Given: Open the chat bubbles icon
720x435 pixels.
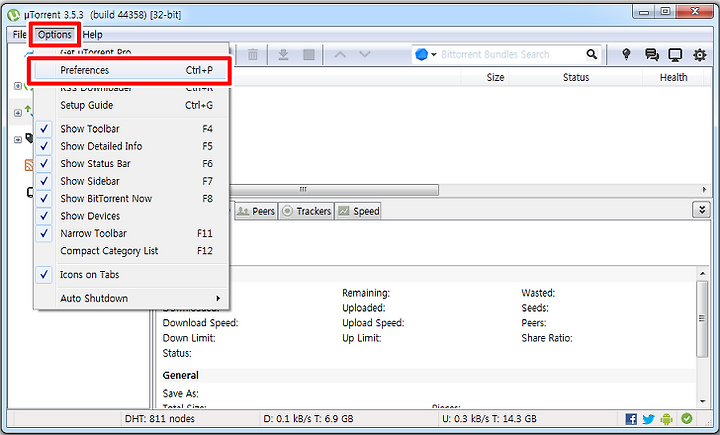Looking at the screenshot, I should (652, 55).
